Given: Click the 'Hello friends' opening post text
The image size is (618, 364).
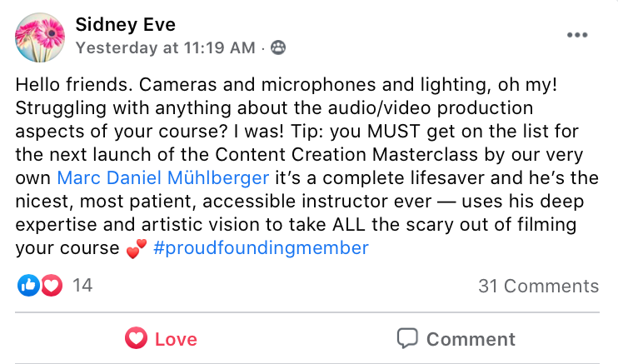Looking at the screenshot, I should tap(73, 85).
